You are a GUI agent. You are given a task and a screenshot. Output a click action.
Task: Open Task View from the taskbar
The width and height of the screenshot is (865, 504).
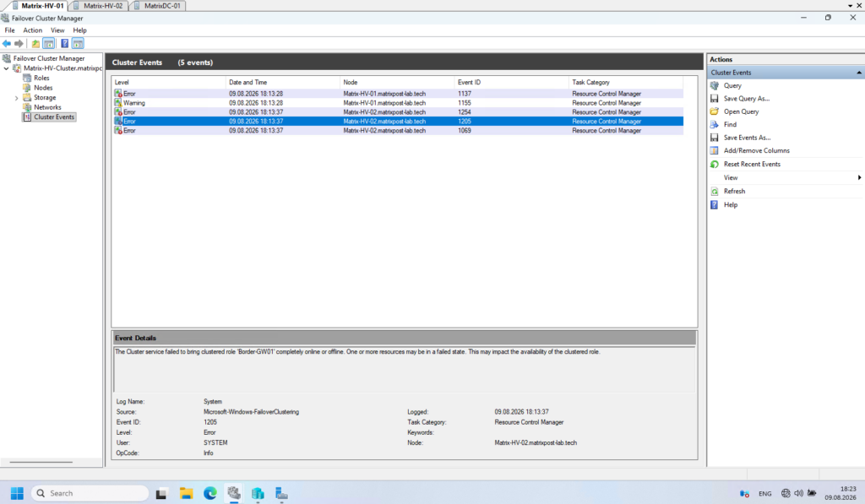tap(161, 494)
